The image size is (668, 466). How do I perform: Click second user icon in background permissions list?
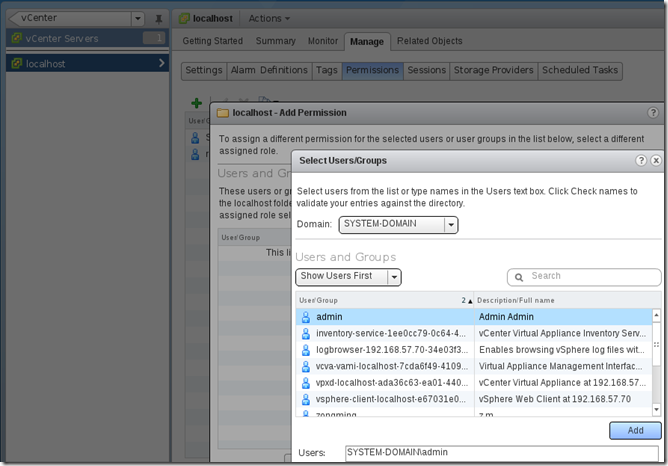(195, 154)
